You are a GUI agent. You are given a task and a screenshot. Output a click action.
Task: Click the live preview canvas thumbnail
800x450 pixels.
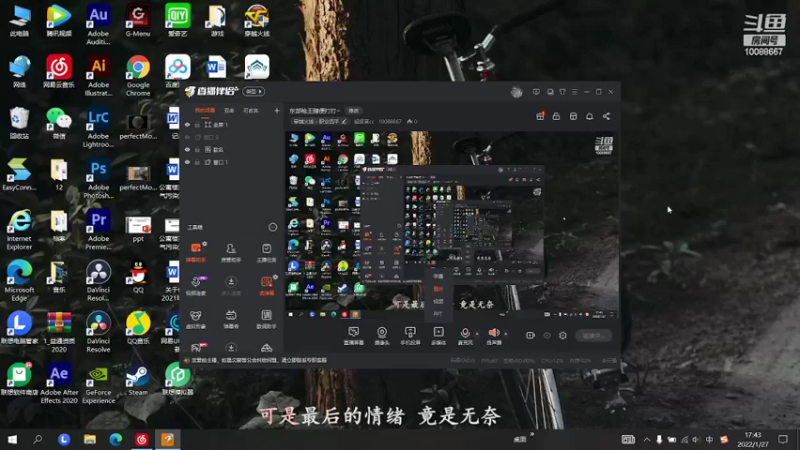click(451, 226)
